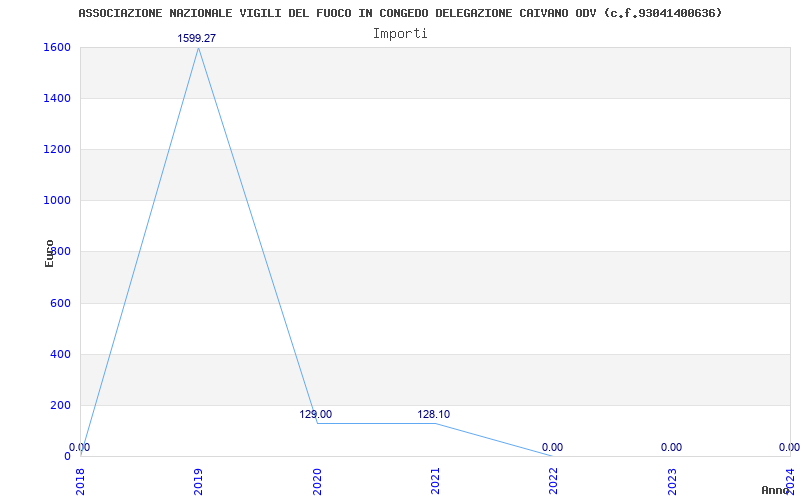The image size is (800, 500).
Task: Select the Euro y-axis title
Action: [x=49, y=252]
